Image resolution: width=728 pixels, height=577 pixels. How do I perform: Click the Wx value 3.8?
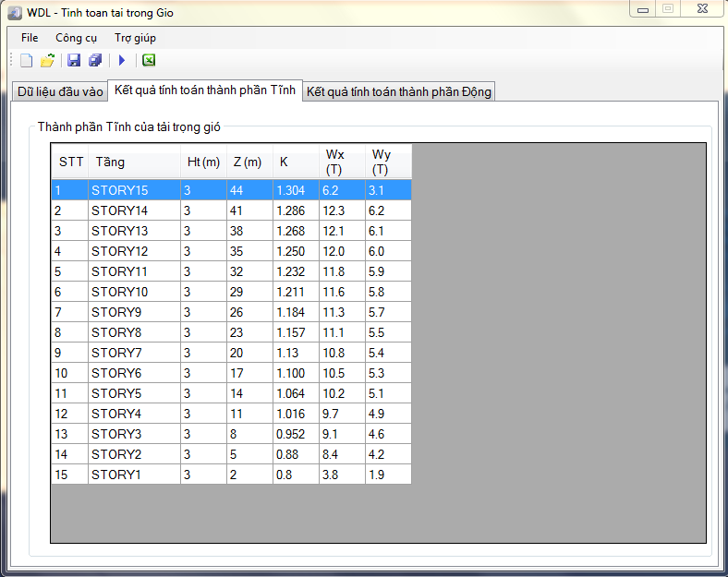[342, 475]
